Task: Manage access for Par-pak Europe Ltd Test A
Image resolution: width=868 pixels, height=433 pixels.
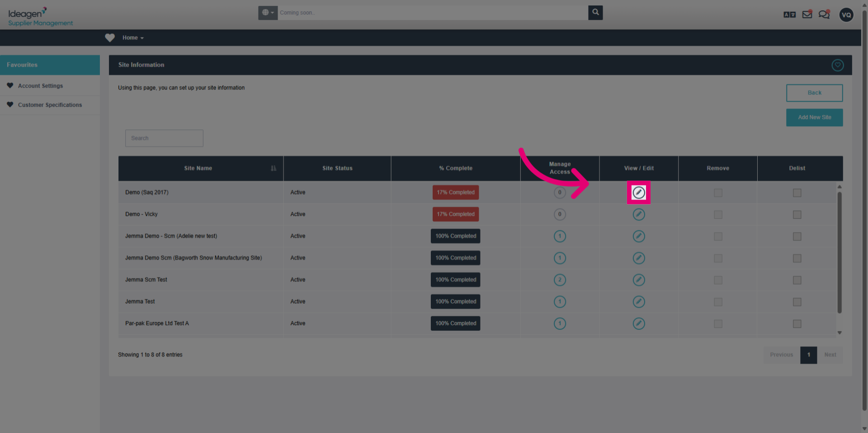Action: coord(560,324)
